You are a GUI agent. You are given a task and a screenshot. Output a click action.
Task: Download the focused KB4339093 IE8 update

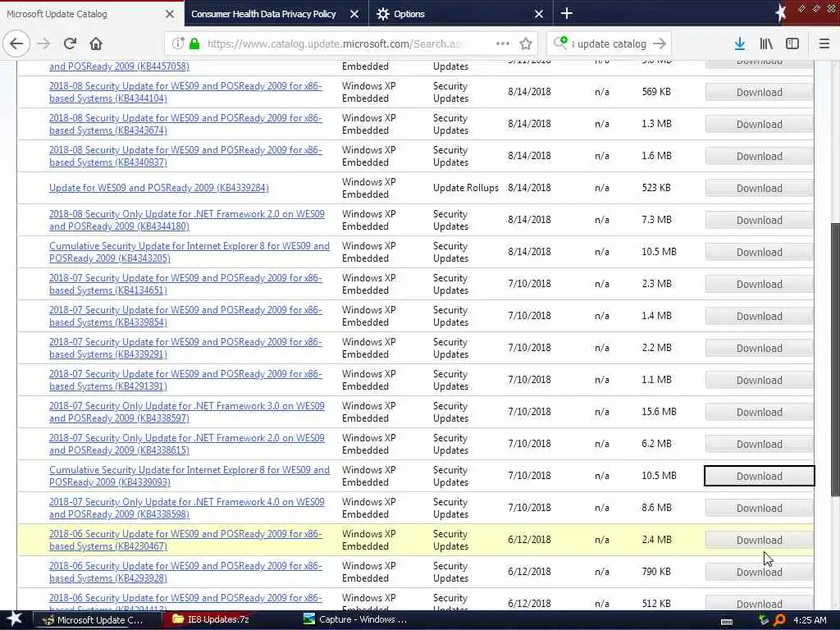click(x=759, y=476)
